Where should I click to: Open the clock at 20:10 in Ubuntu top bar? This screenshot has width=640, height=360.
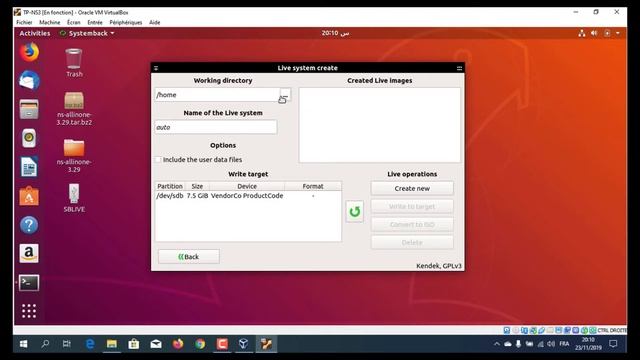[x=335, y=33]
